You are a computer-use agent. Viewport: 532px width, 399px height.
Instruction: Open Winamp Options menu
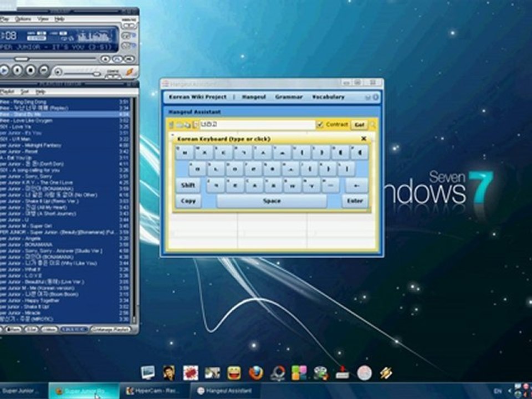tap(23, 19)
